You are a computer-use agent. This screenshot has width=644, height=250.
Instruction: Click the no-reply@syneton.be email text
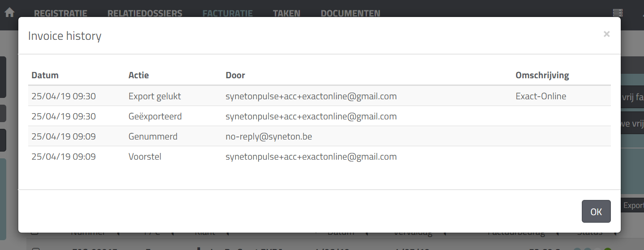coord(269,136)
